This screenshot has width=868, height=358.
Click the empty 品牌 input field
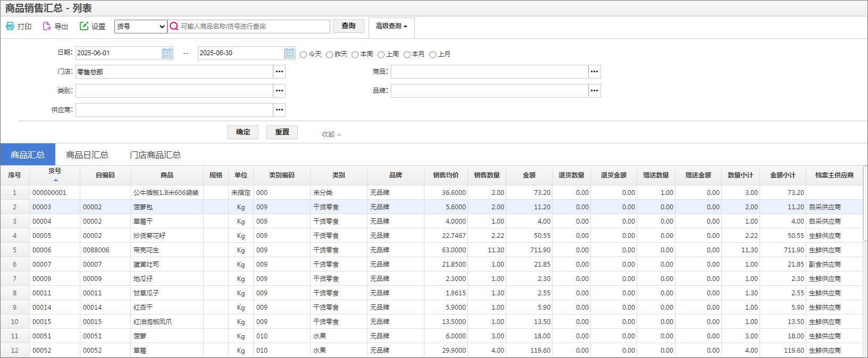pos(490,91)
